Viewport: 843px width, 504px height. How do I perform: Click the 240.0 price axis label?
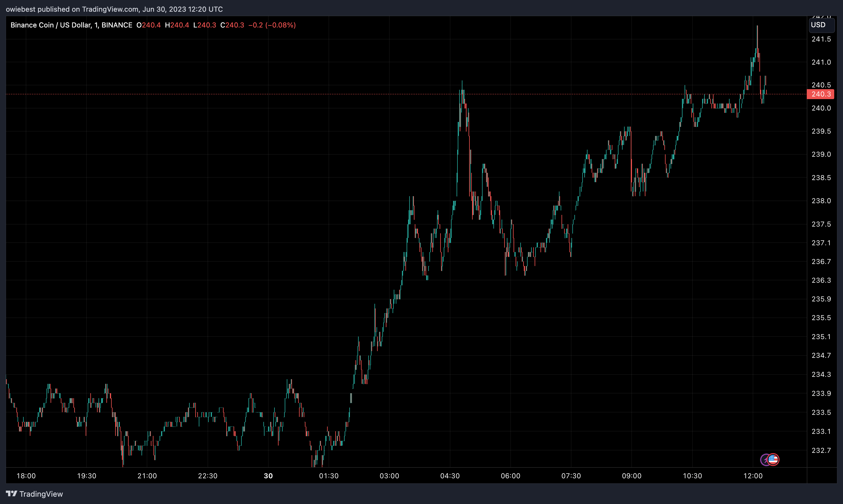(x=821, y=108)
